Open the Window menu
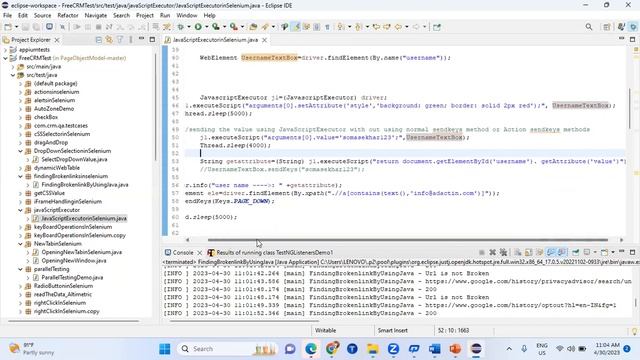The image size is (640, 360). (x=187, y=16)
